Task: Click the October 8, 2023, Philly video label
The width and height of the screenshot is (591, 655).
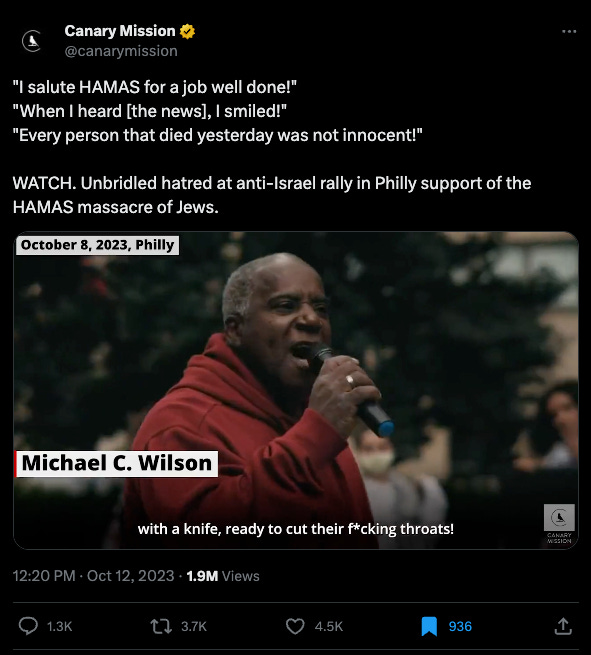Action: pyautogui.click(x=97, y=245)
